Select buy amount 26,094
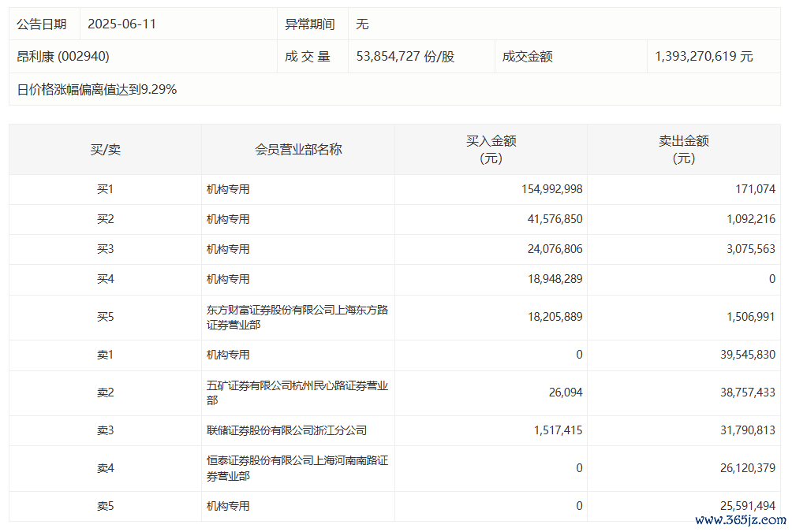 click(x=566, y=392)
